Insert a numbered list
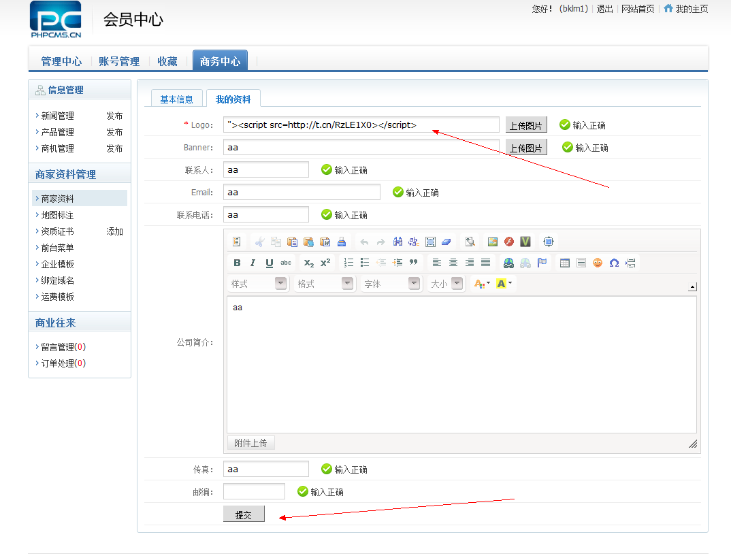 pyautogui.click(x=348, y=263)
